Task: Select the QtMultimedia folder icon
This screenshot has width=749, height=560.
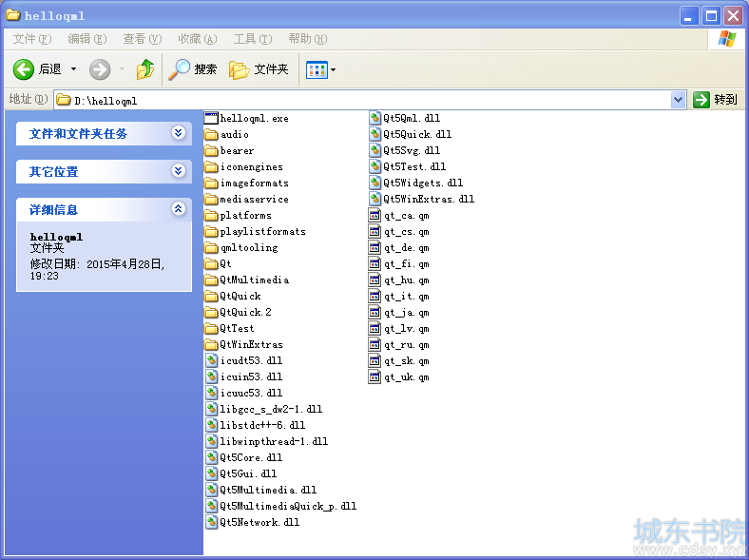Action: coord(211,280)
